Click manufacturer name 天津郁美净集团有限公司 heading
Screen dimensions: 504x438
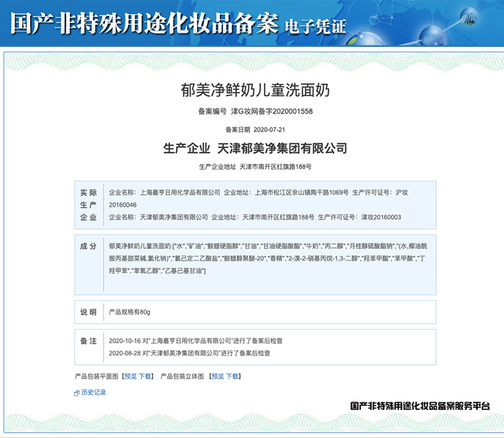click(x=282, y=148)
